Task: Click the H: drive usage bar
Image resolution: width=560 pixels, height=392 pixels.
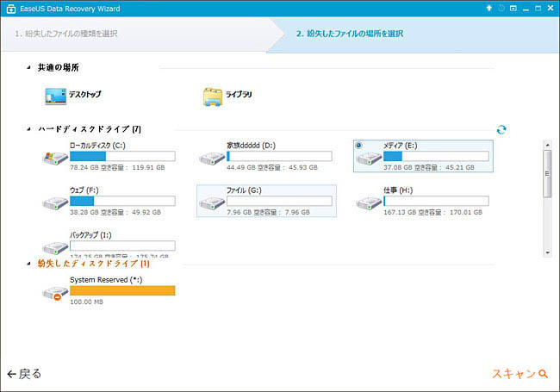Action: point(436,201)
